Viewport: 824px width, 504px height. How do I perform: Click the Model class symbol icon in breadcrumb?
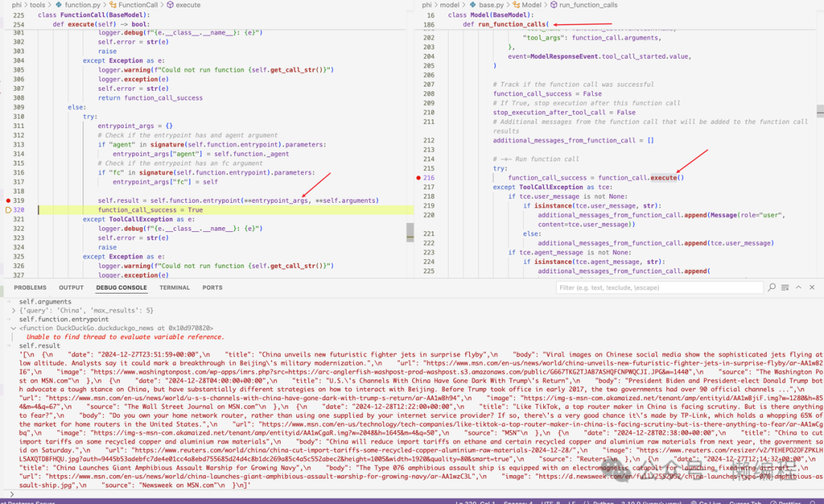(513, 5)
